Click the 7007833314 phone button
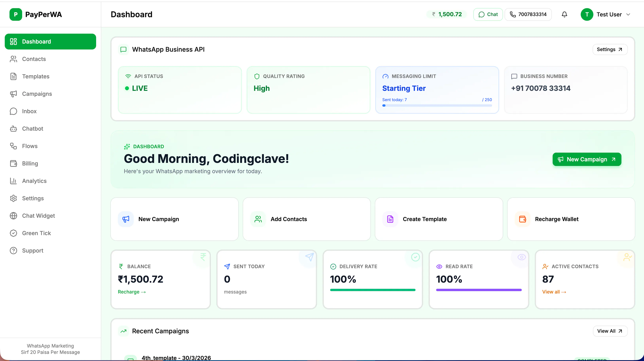This screenshot has width=644, height=361. tap(528, 14)
